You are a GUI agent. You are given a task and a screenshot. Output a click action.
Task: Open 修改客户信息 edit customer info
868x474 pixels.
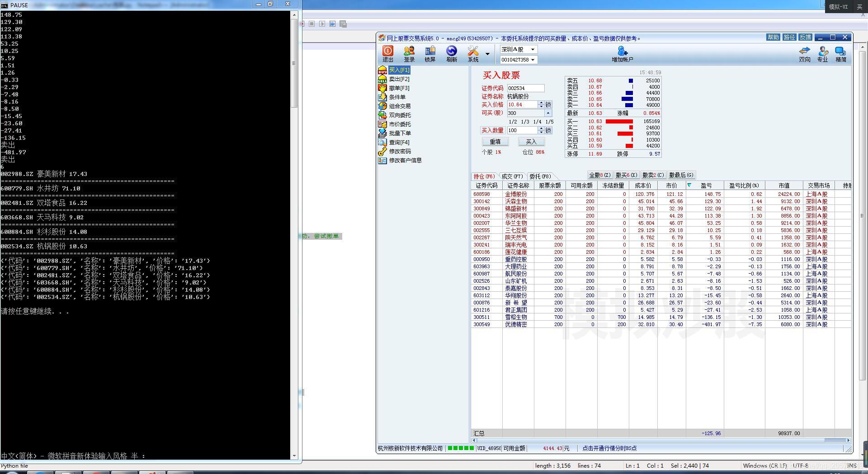coord(405,161)
